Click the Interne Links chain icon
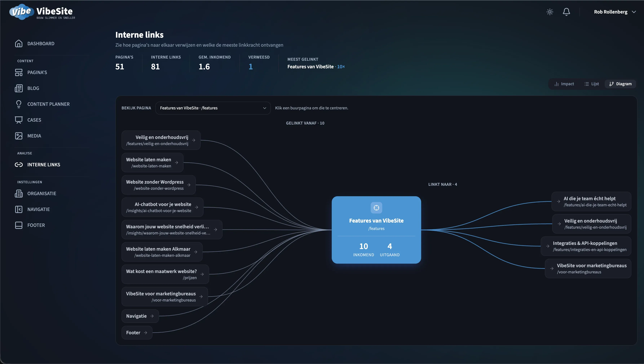 pyautogui.click(x=19, y=165)
